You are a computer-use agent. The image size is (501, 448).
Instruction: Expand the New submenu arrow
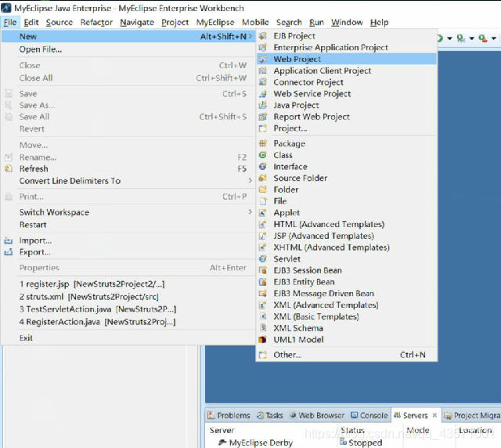250,37
